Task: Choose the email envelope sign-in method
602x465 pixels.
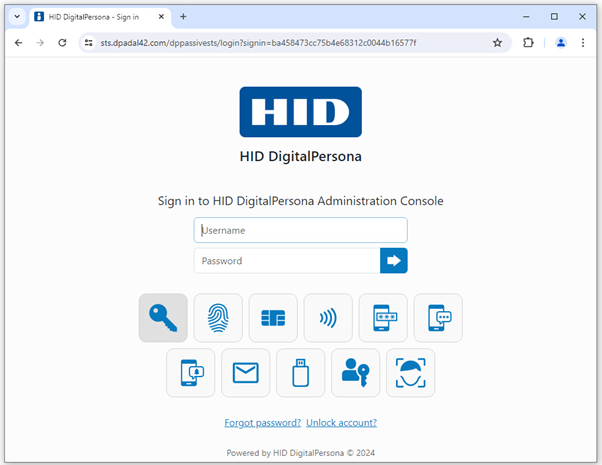Action: (x=245, y=373)
